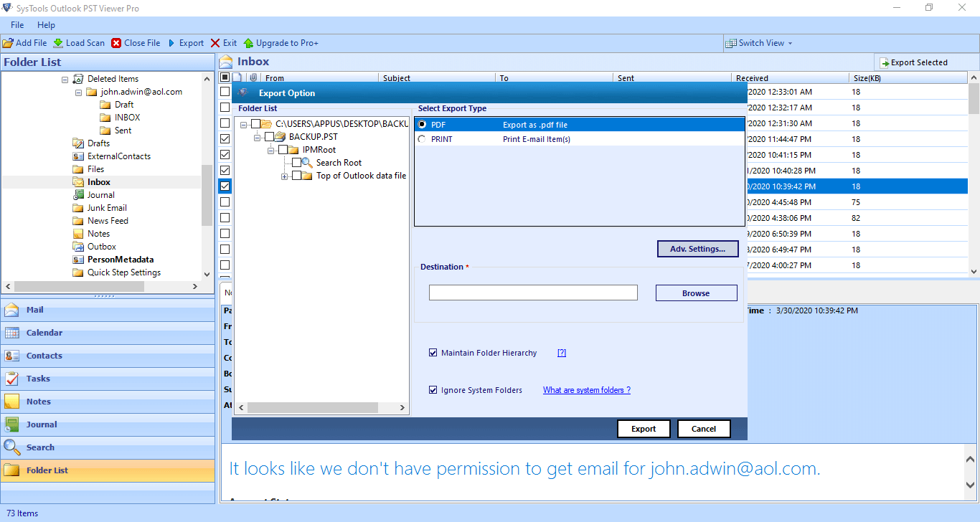Click the Upgrade to Pro+ icon
Image resolution: width=980 pixels, height=522 pixels.
(249, 43)
